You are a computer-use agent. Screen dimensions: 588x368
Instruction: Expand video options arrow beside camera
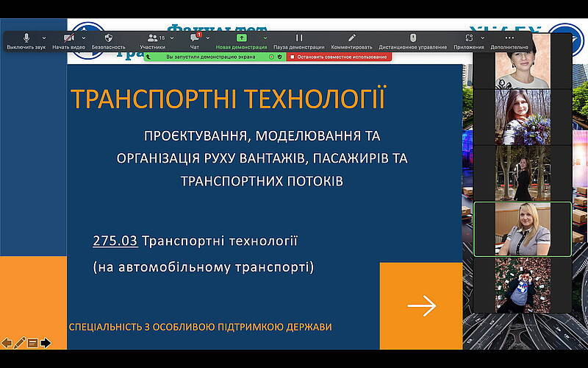[x=84, y=38]
